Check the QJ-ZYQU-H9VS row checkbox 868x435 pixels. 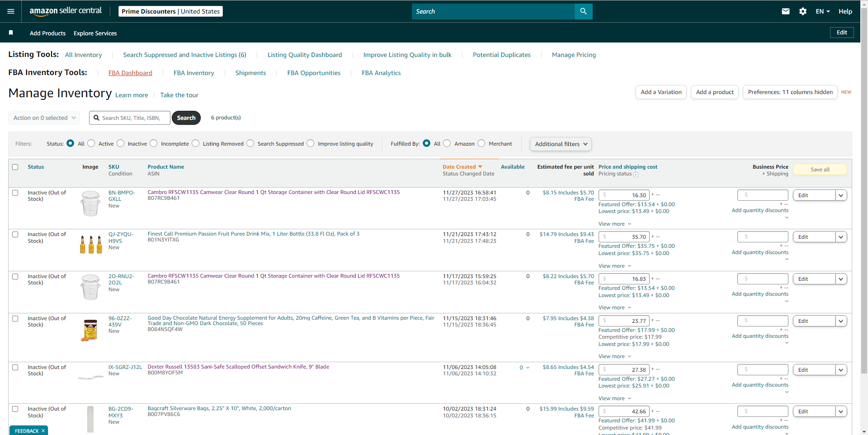[15, 234]
